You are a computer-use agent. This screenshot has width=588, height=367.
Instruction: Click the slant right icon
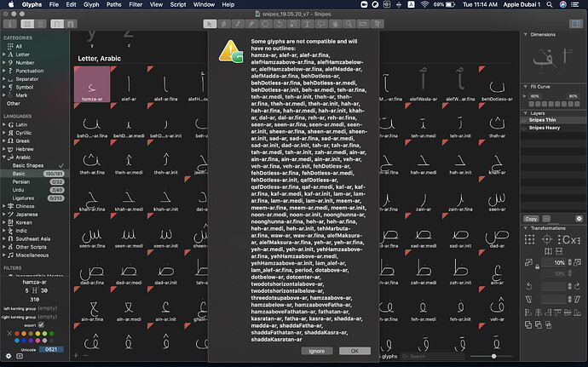[577, 299]
